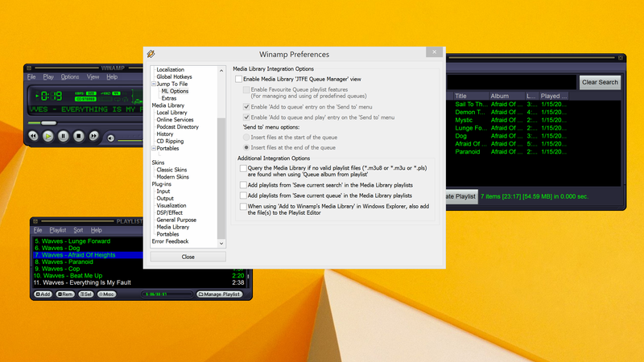Select Local Library in preferences tree
The image size is (644, 362).
click(x=171, y=113)
